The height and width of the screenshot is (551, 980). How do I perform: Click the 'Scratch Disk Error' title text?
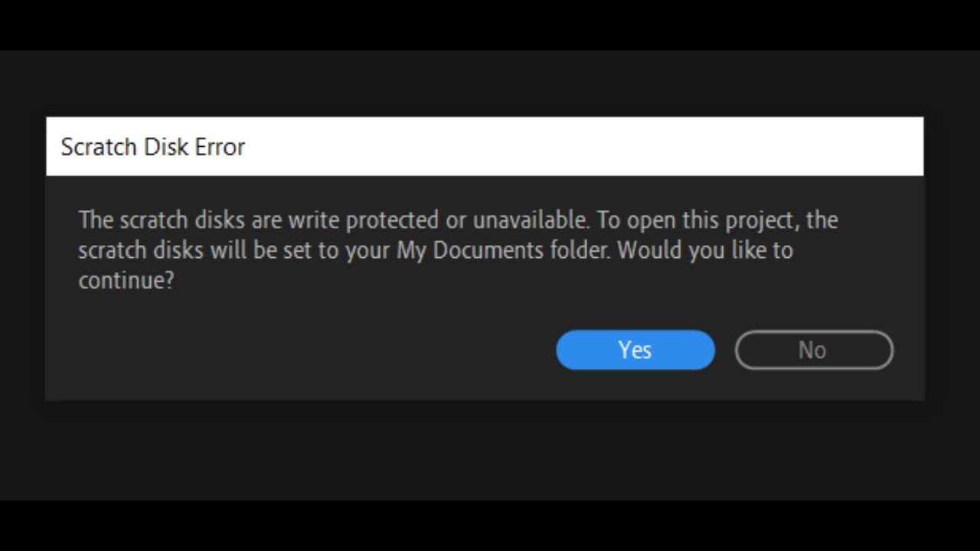tap(152, 147)
